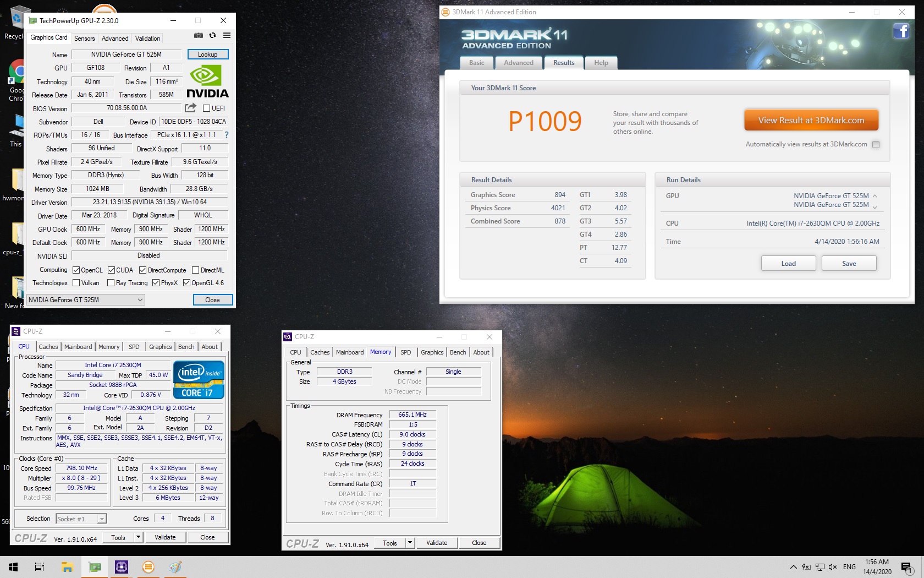Open the Socket #1 selection dropdown
The width and height of the screenshot is (924, 578).
click(80, 519)
